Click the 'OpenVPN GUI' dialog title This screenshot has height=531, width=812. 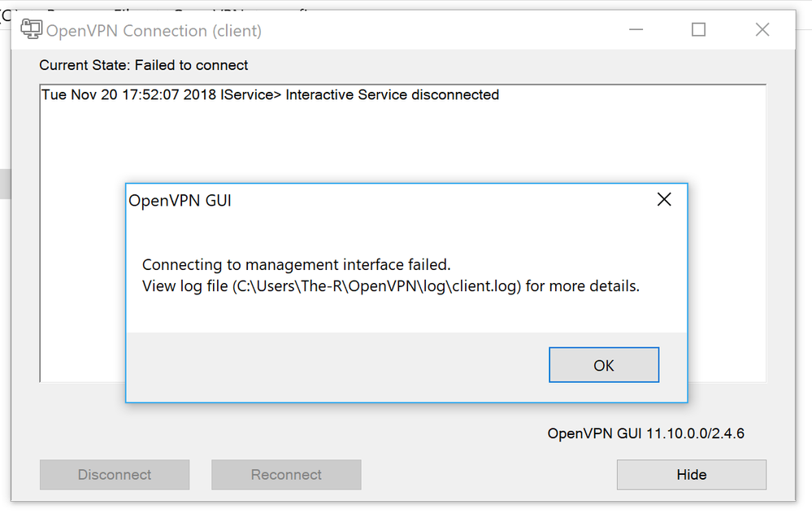[x=180, y=201]
